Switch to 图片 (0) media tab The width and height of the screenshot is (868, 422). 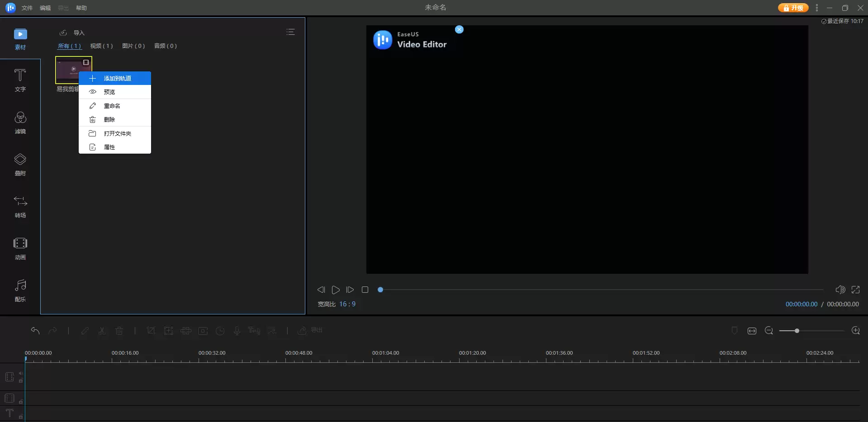pos(133,46)
